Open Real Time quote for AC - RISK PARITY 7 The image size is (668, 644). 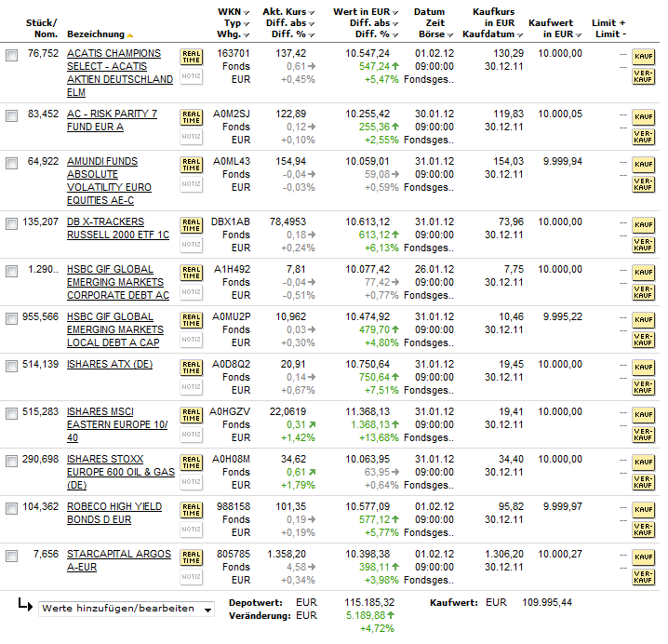pyautogui.click(x=192, y=117)
